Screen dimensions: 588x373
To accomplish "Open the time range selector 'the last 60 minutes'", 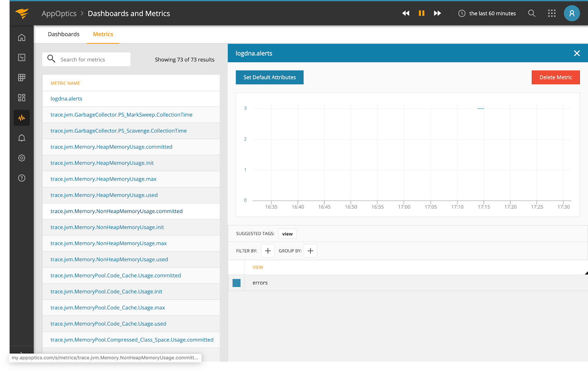I will pos(487,14).
